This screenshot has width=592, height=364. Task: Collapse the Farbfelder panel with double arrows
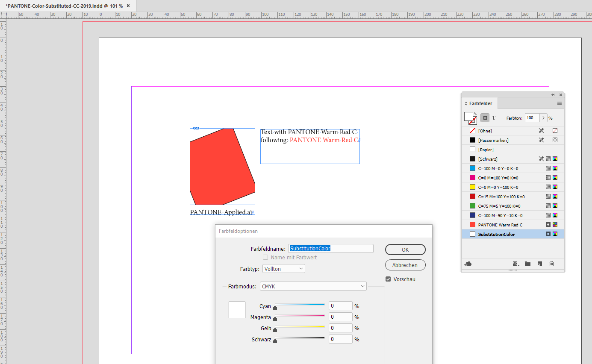[553, 95]
